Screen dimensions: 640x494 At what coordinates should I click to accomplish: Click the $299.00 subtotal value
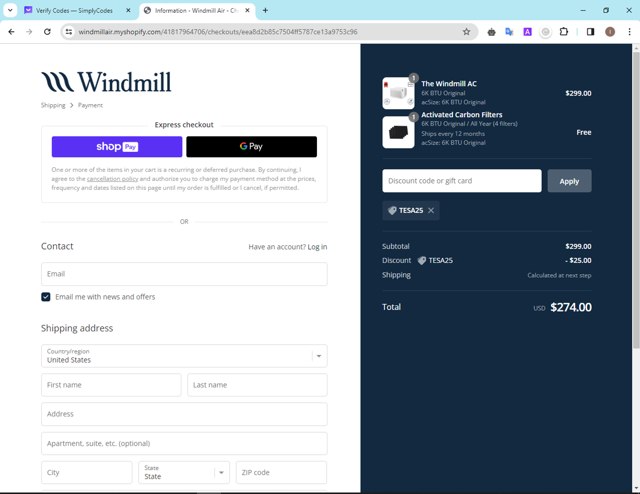[578, 246]
